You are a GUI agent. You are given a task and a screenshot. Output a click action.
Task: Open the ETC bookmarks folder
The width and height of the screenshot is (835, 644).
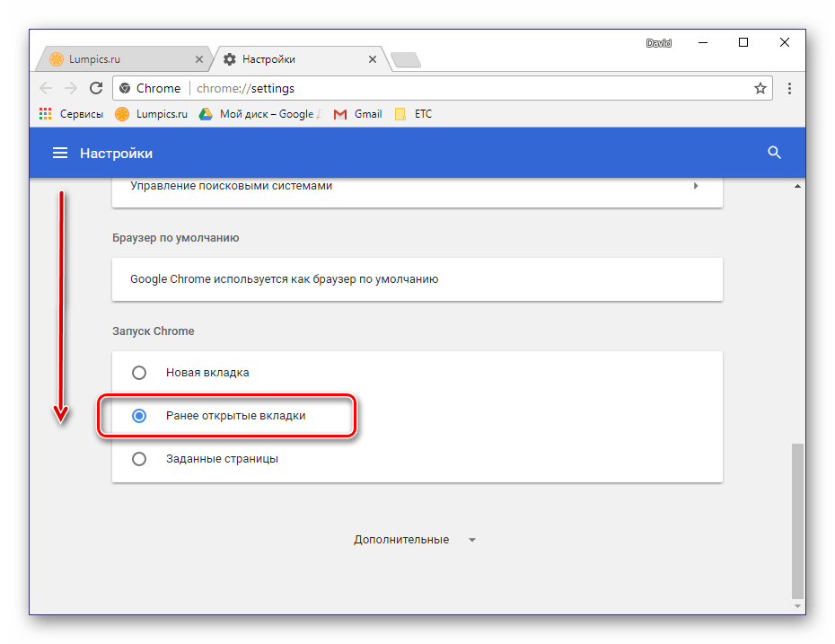[x=413, y=114]
